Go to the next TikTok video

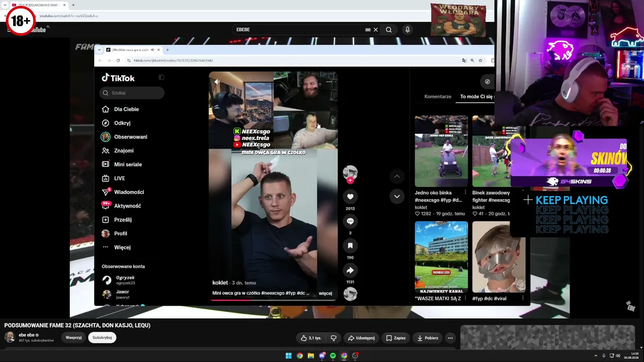397,197
